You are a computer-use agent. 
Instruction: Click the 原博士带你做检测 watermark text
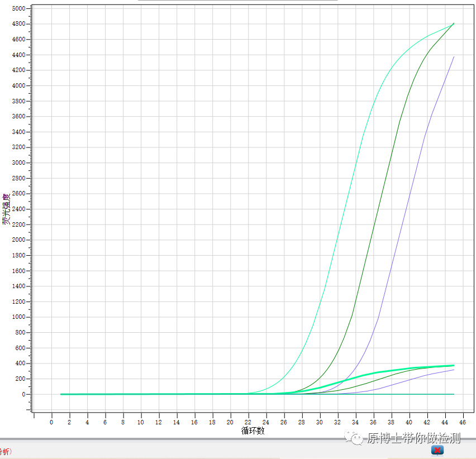tap(413, 438)
